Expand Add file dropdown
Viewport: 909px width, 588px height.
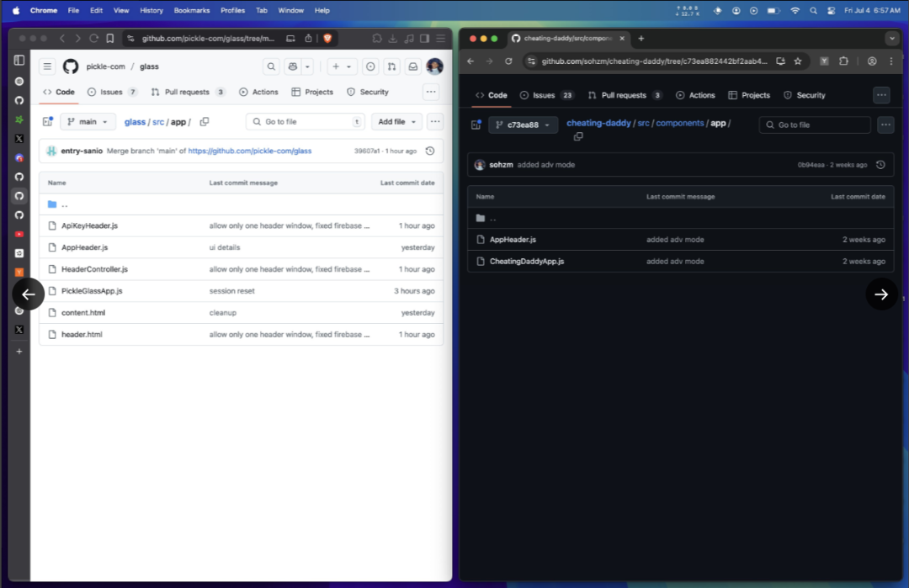[396, 122]
